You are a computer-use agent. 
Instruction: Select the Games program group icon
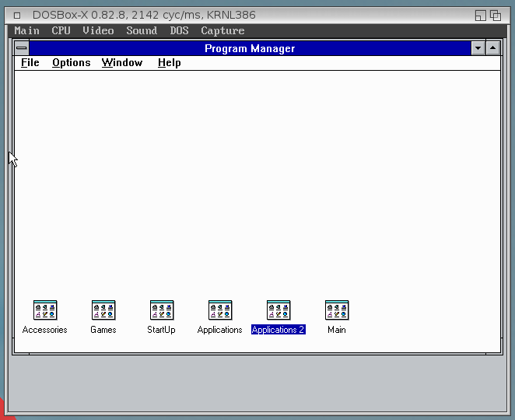(103, 310)
